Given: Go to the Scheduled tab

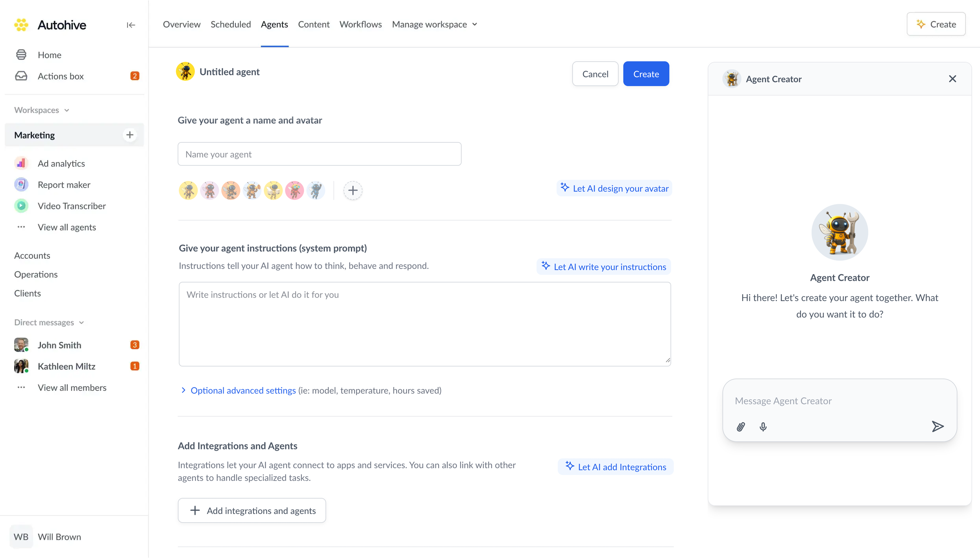Looking at the screenshot, I should [x=231, y=24].
